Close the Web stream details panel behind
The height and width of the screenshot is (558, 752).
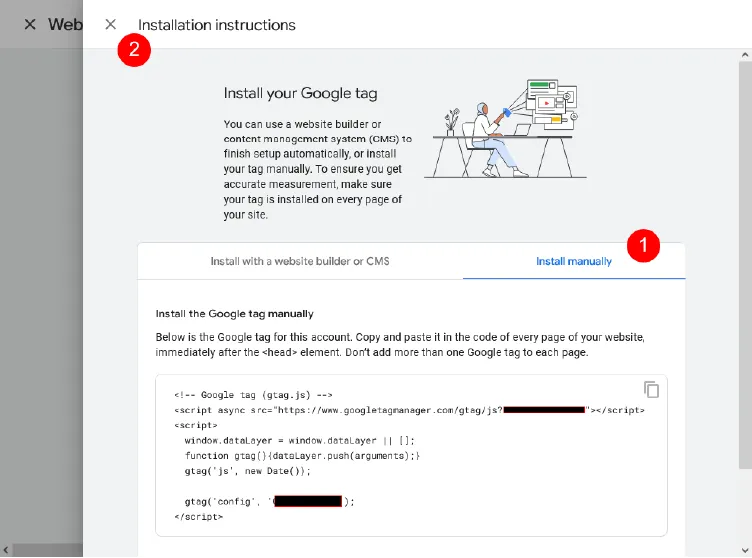pos(30,24)
